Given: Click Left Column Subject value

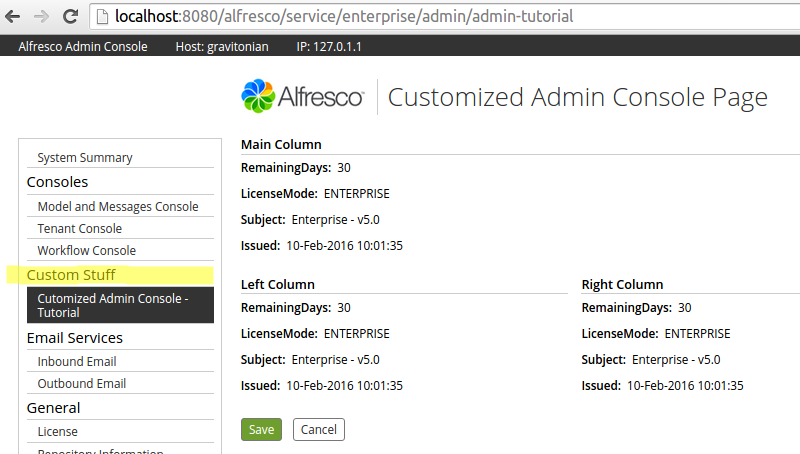Looking at the screenshot, I should 336,360.
